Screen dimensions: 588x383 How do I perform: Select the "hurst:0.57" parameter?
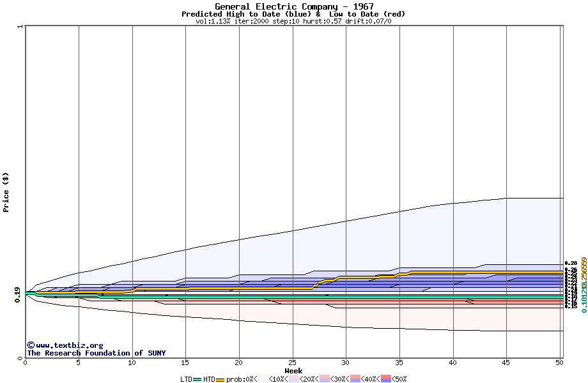[x=323, y=21]
